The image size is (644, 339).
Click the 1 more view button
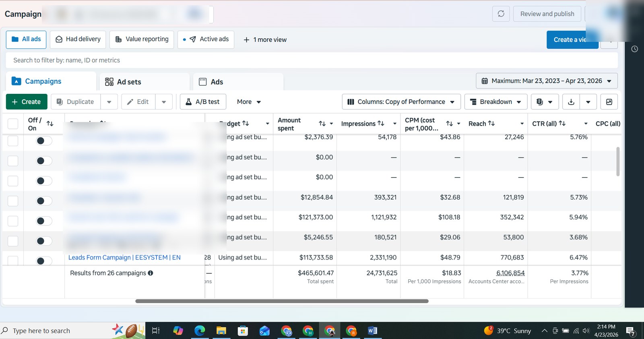[x=265, y=39]
